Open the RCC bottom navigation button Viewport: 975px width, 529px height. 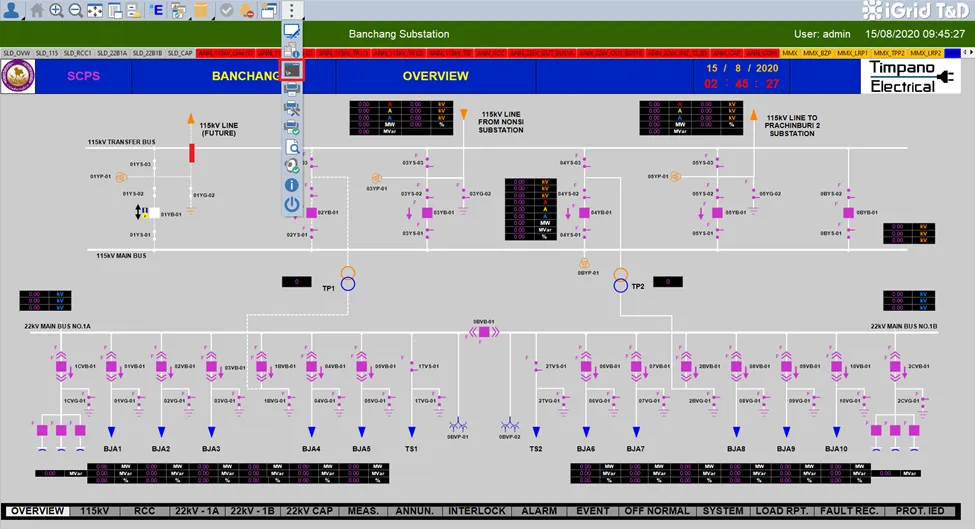(x=144, y=511)
